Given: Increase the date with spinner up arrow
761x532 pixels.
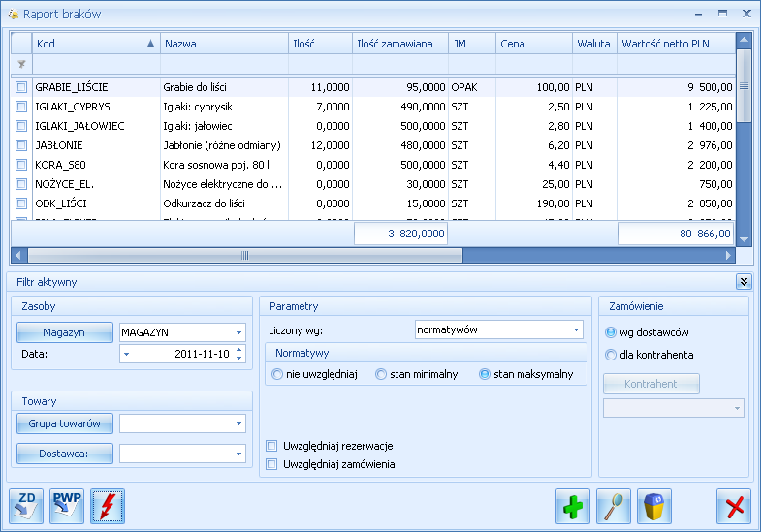Looking at the screenshot, I should click(x=238, y=350).
